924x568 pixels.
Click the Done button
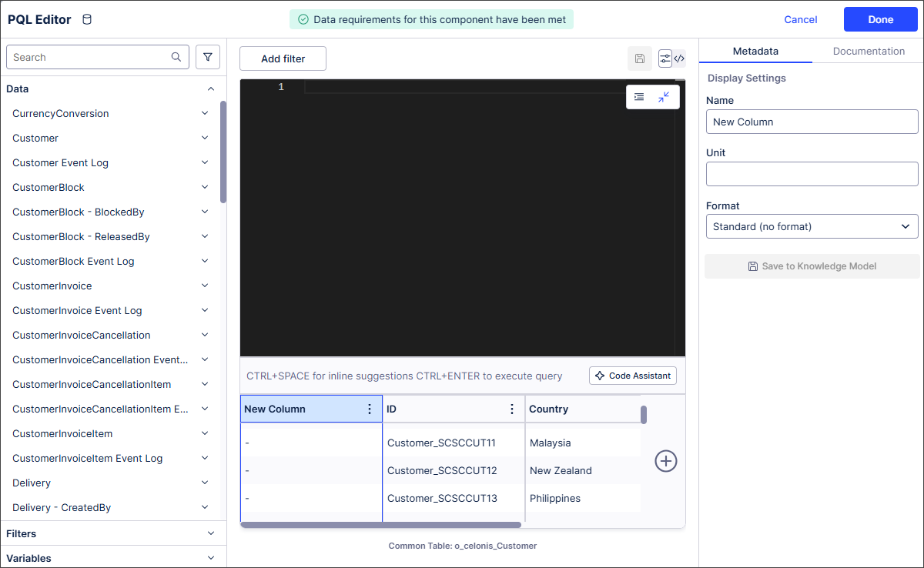881,19
